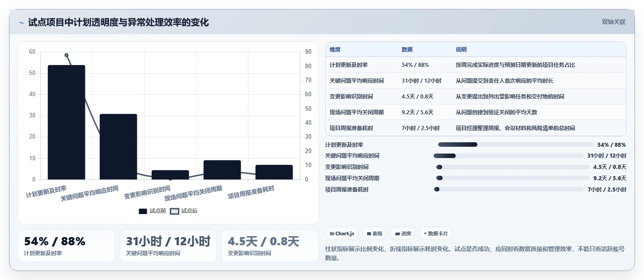Click the 变更影响识别时间 bar in the chart

coord(170,175)
